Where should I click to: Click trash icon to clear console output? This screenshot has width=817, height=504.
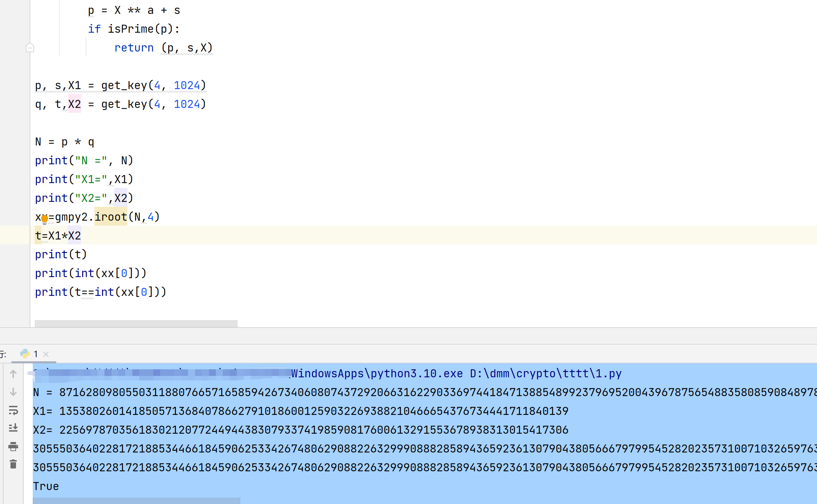(x=13, y=464)
